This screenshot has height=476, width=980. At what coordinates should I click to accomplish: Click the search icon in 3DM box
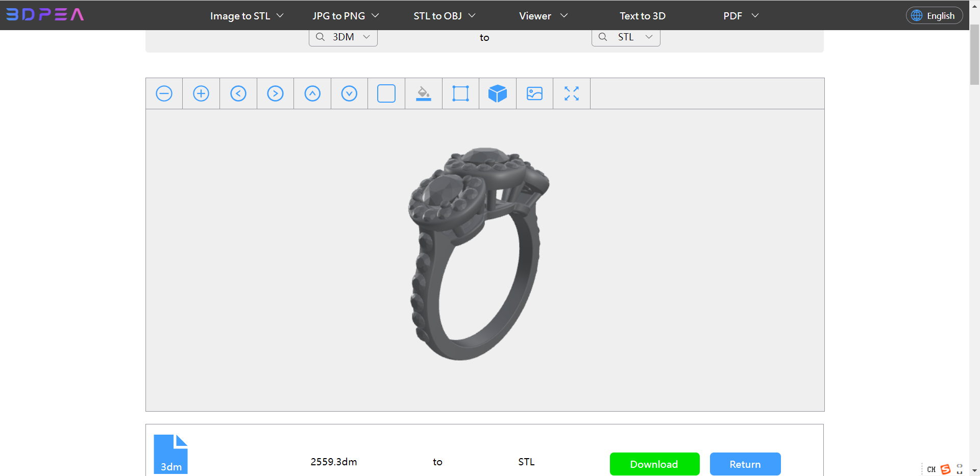[320, 37]
